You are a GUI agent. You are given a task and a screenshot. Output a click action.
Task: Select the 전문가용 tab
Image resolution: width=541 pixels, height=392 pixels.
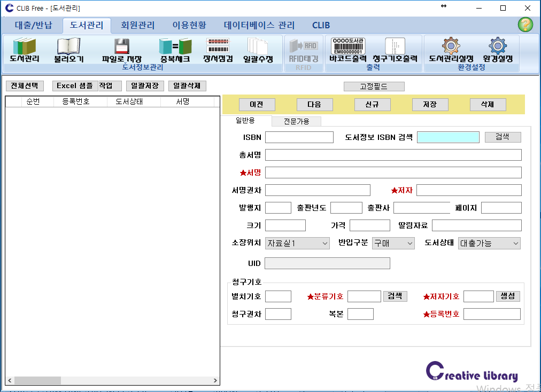pyautogui.click(x=296, y=121)
